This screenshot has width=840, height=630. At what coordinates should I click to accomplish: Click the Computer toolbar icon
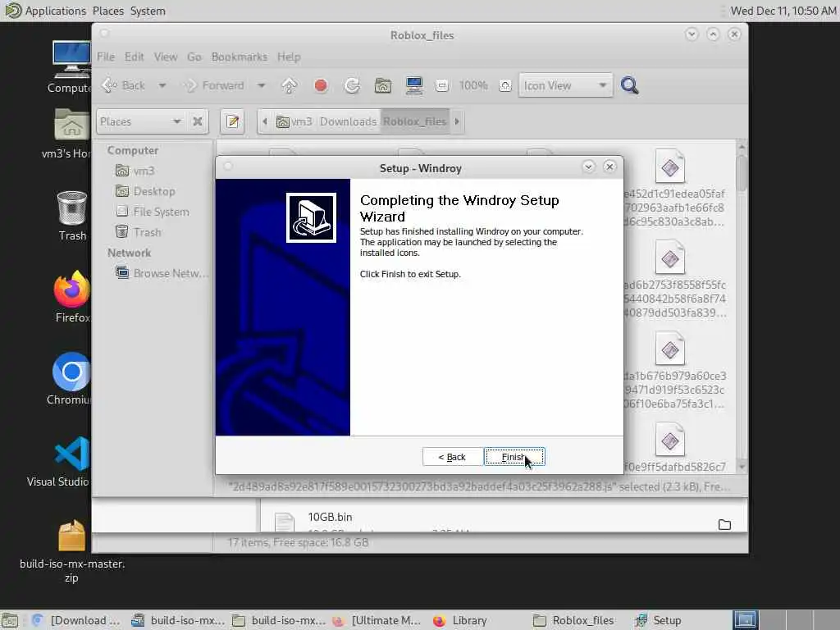[x=414, y=85]
